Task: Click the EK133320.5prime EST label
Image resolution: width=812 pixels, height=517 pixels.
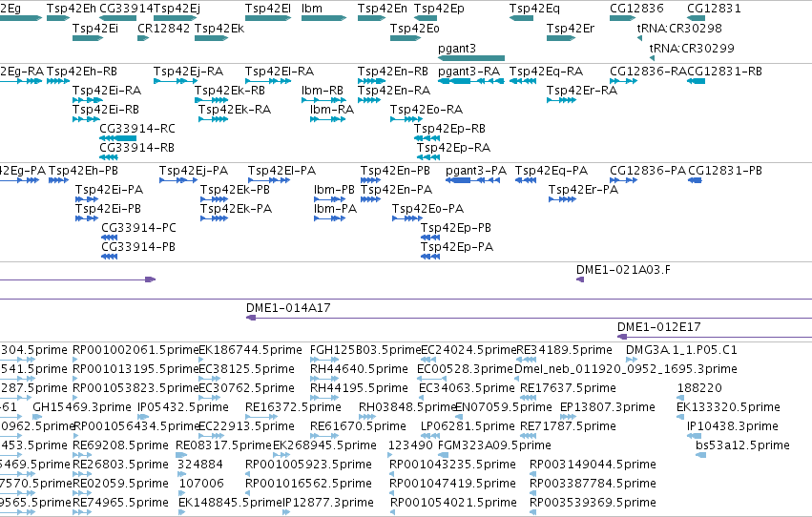Action: (728, 407)
